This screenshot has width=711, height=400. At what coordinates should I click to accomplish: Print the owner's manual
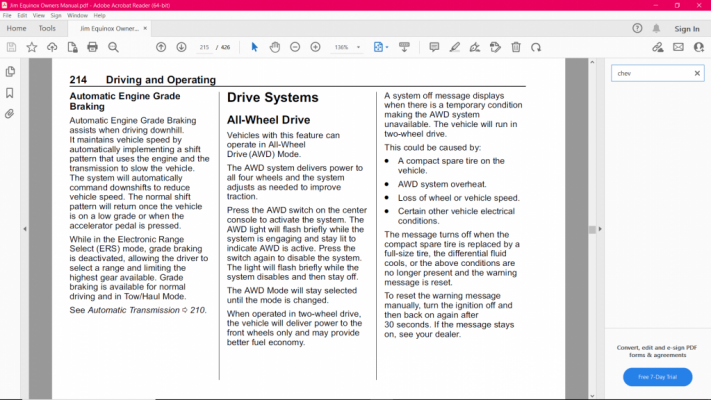tap(93, 47)
